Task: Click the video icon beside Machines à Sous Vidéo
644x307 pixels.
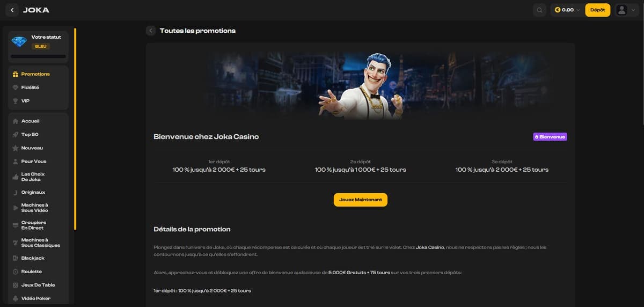Action: click(x=15, y=208)
